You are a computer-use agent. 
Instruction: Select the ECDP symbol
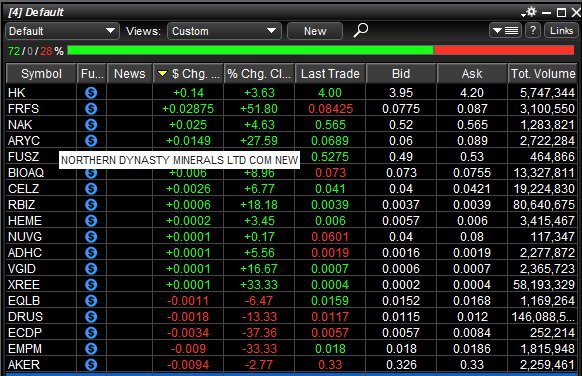pos(25,332)
